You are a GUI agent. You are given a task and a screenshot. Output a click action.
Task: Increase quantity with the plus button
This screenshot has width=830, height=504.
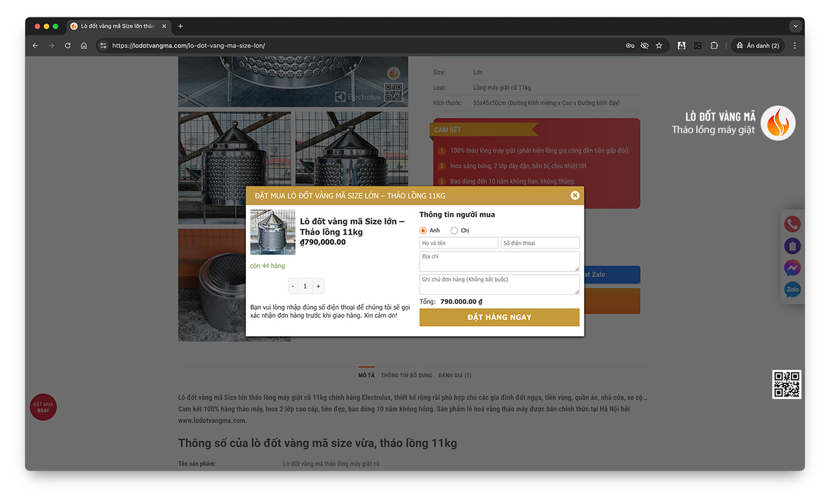pyautogui.click(x=318, y=286)
